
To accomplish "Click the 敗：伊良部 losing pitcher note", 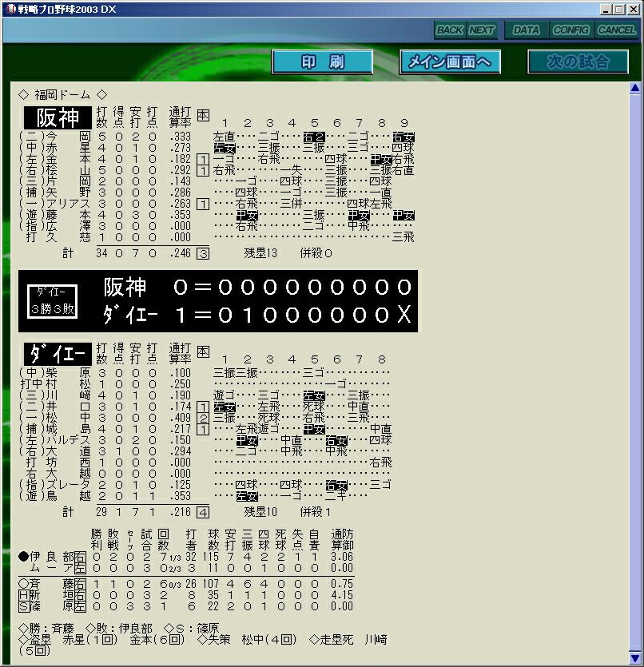I will (119, 629).
